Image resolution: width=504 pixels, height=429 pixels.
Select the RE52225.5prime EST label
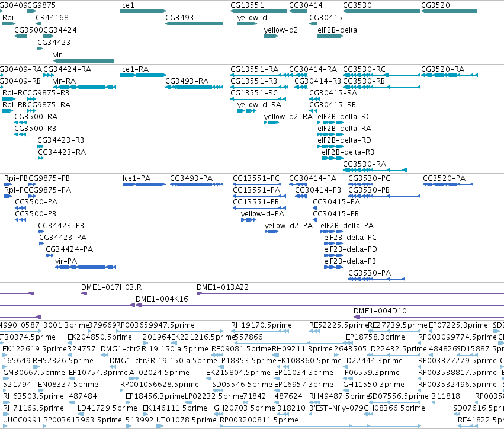(x=338, y=325)
